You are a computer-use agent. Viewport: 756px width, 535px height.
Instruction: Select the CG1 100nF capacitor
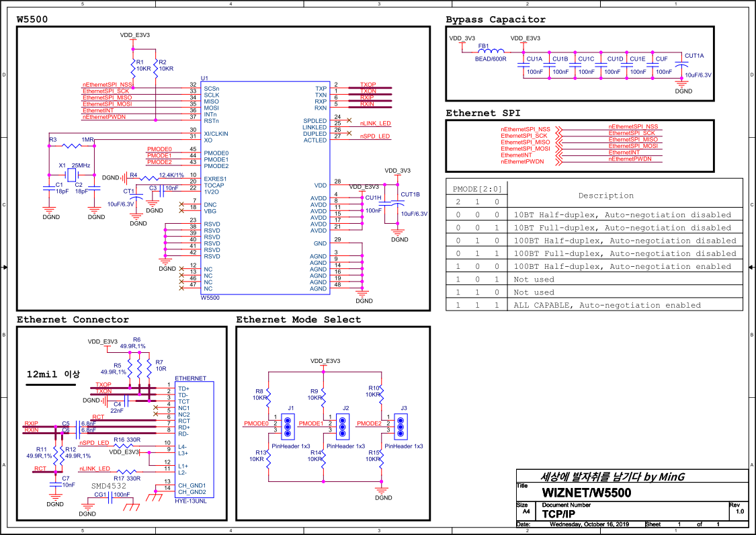point(110,498)
